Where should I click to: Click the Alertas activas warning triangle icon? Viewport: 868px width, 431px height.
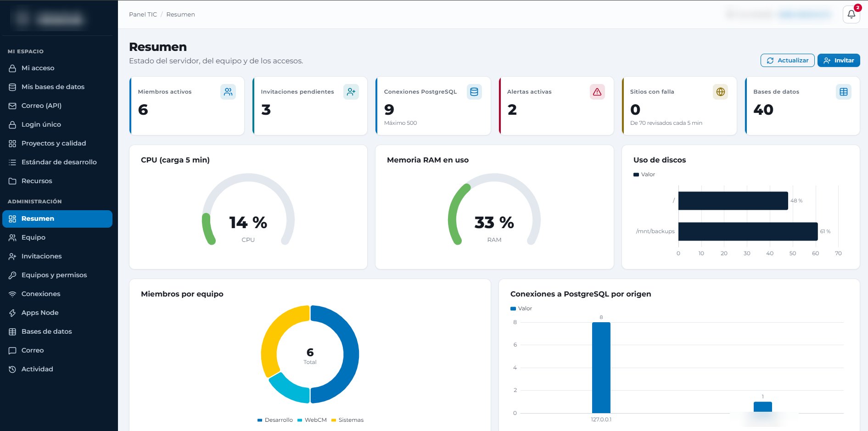point(597,92)
